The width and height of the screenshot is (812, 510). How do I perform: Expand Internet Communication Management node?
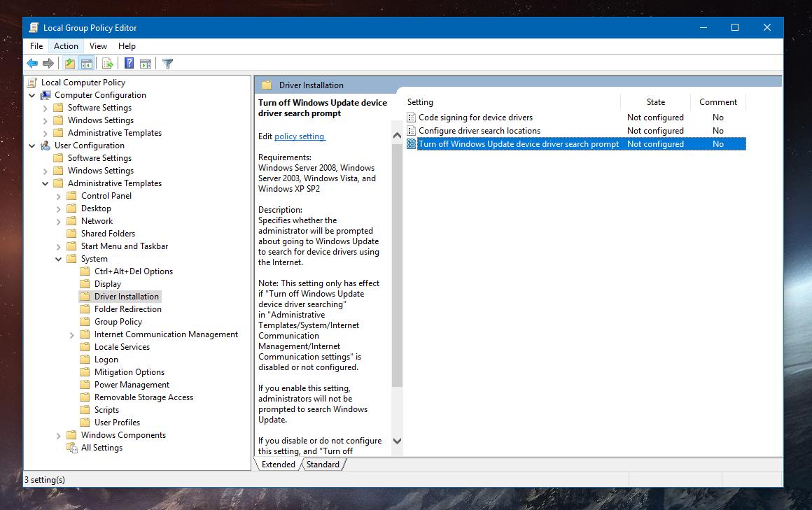pyautogui.click(x=71, y=335)
